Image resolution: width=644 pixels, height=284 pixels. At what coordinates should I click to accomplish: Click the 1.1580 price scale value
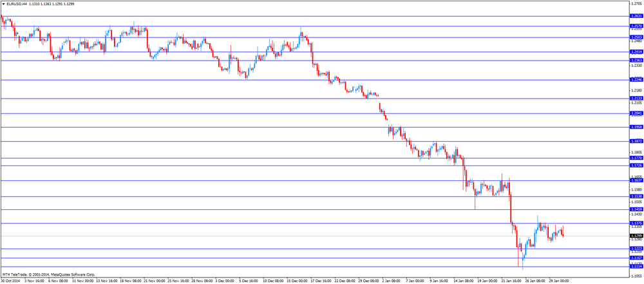[x=638, y=189]
